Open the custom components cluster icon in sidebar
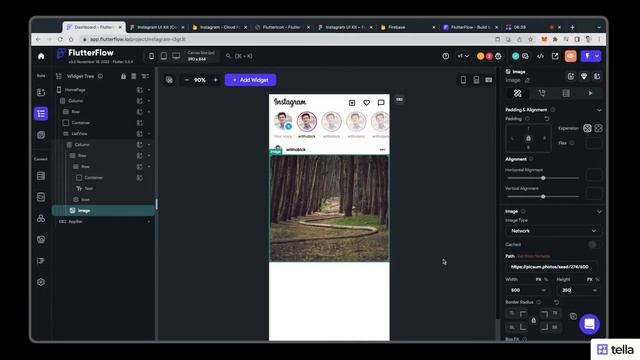The height and width of the screenshot is (360, 640). (41, 218)
